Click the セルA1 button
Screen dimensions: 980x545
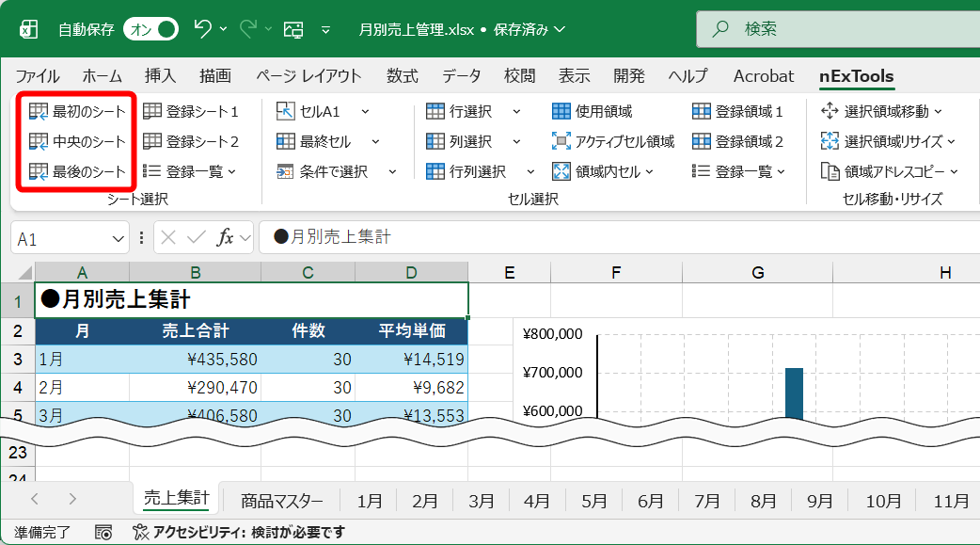point(308,111)
